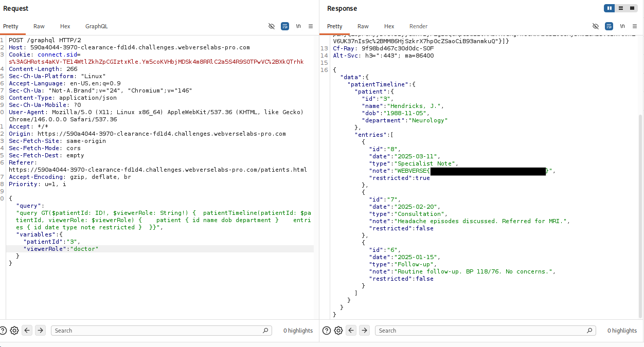Open the Render tab in Response

(419, 26)
